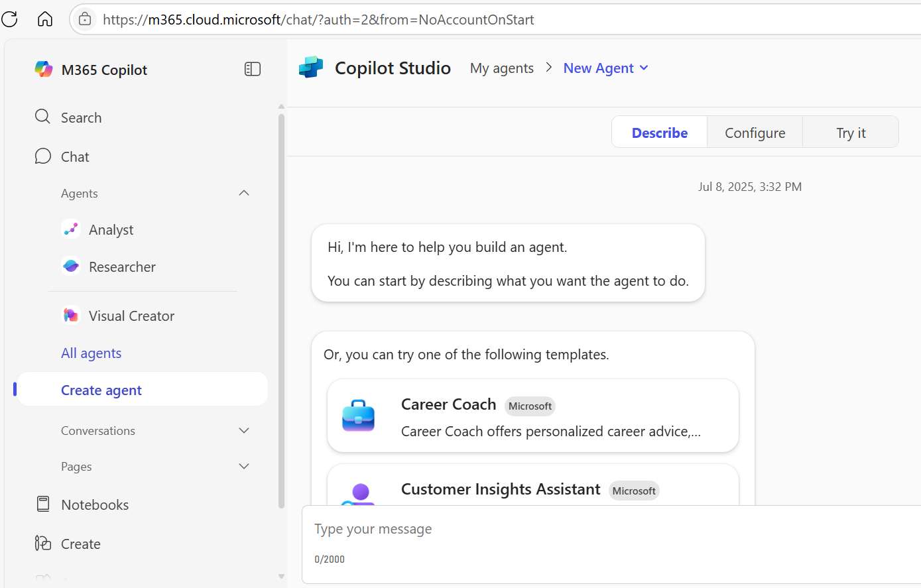
Task: Open the Researcher agent icon
Action: click(x=71, y=266)
